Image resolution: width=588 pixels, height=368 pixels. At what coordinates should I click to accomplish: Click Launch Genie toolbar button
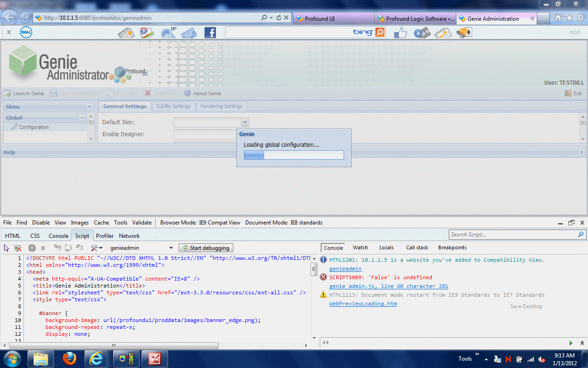click(24, 93)
